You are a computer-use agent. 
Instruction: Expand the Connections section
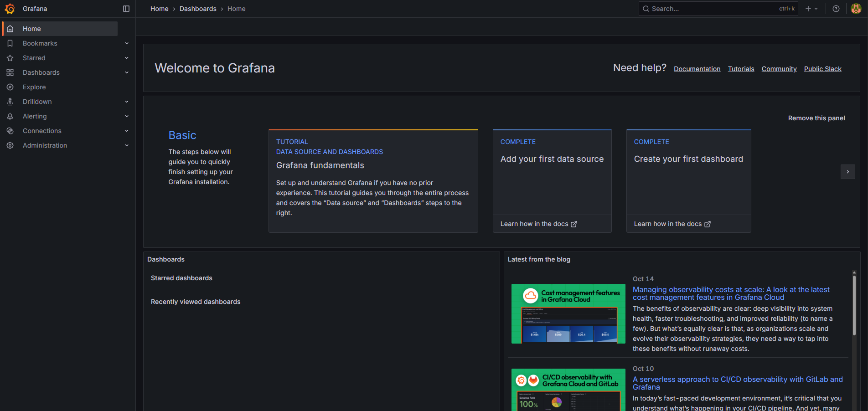point(127,131)
